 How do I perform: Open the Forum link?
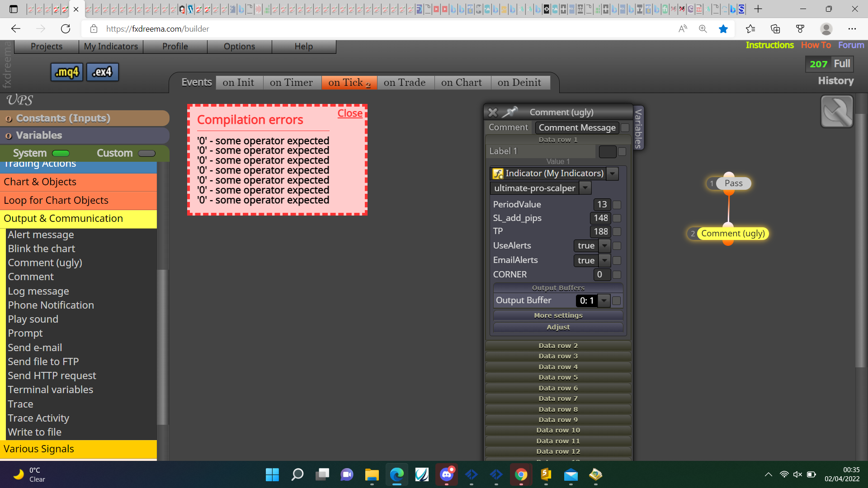pyautogui.click(x=851, y=45)
